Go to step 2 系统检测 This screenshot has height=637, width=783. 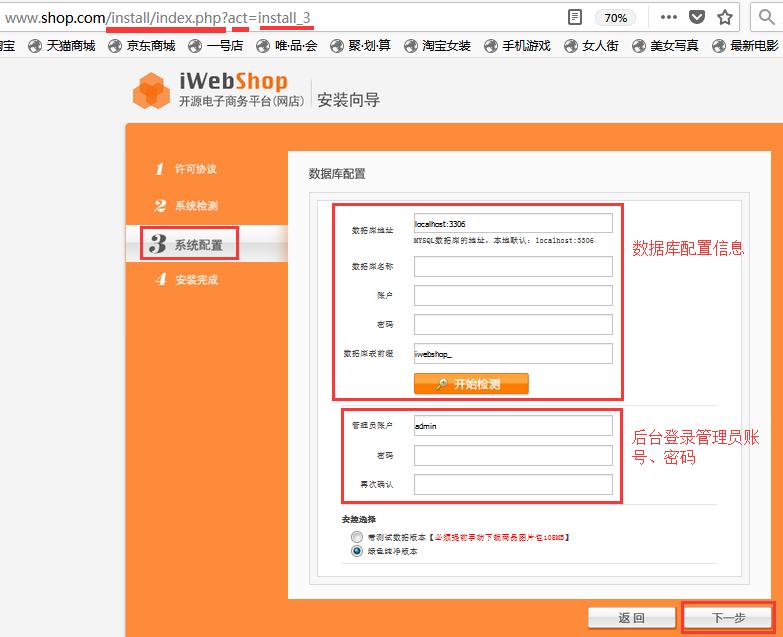186,206
